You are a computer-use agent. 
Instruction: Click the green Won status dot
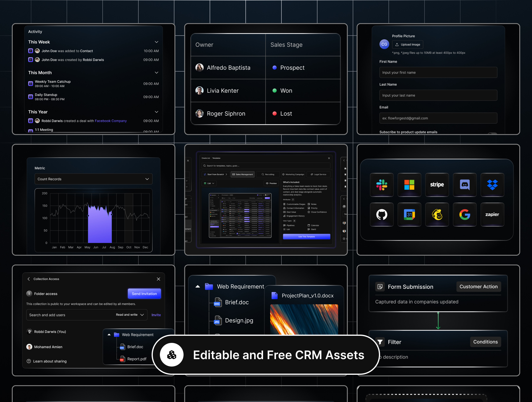(275, 91)
